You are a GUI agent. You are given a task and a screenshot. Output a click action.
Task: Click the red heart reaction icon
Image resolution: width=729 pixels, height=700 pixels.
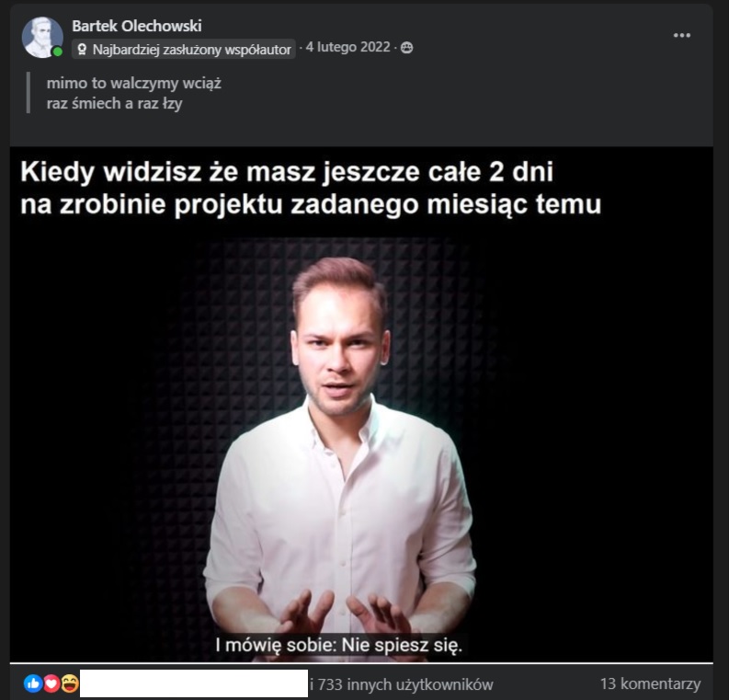point(51,683)
